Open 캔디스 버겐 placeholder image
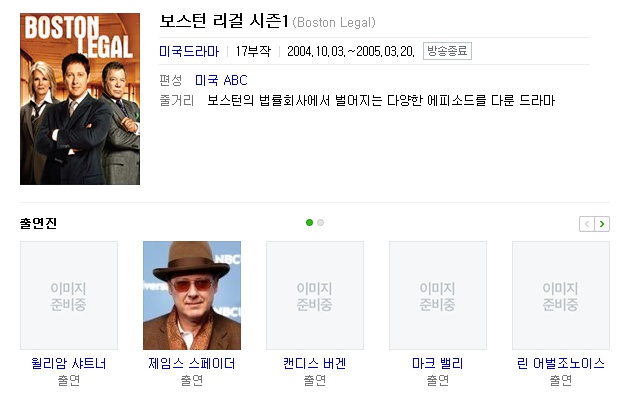This screenshot has width=621, height=398. pyautogui.click(x=315, y=295)
